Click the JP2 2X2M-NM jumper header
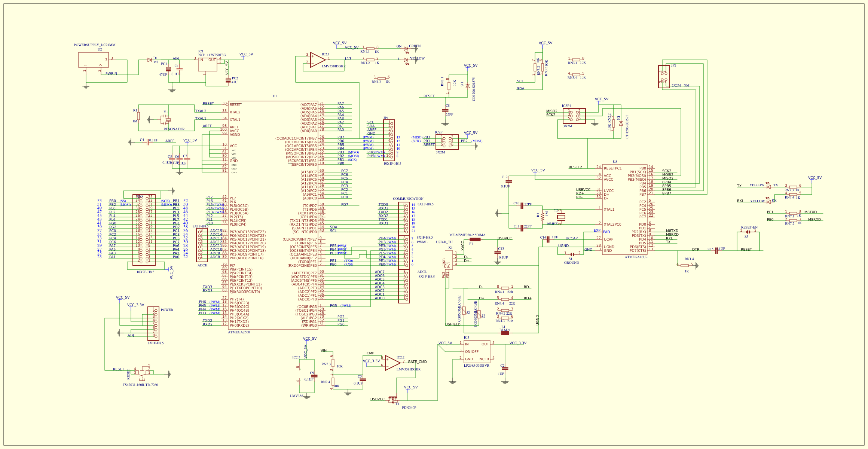The width and height of the screenshot is (868, 449). coord(664,77)
